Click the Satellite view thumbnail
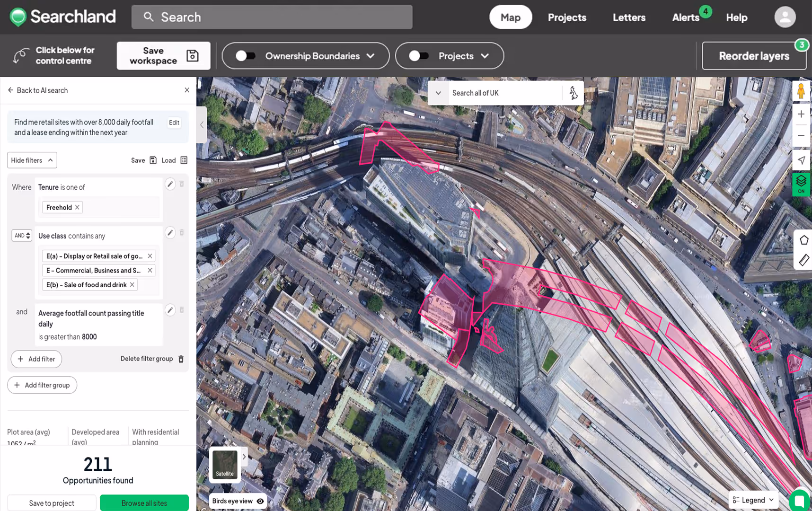 (225, 464)
